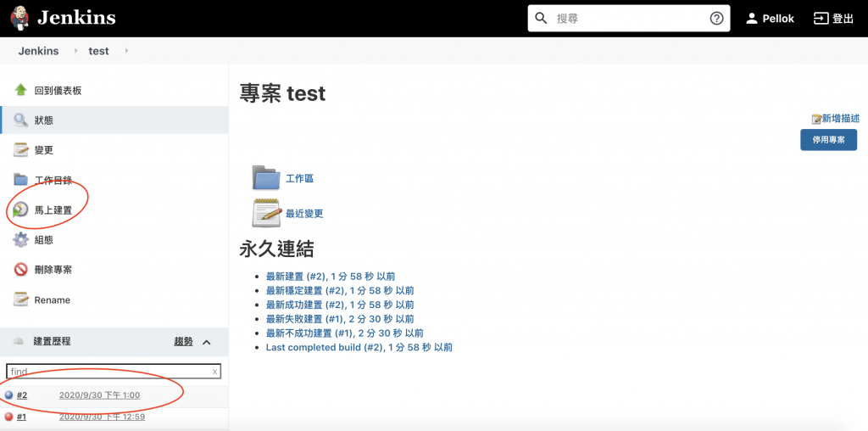Click the Jenkins butler logo icon
Image resolution: width=868 pixels, height=431 pixels.
[20, 19]
